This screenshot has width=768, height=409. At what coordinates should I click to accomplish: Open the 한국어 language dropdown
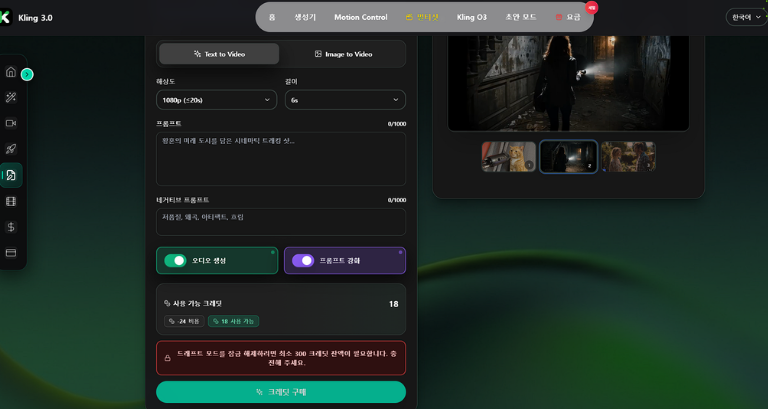[746, 17]
